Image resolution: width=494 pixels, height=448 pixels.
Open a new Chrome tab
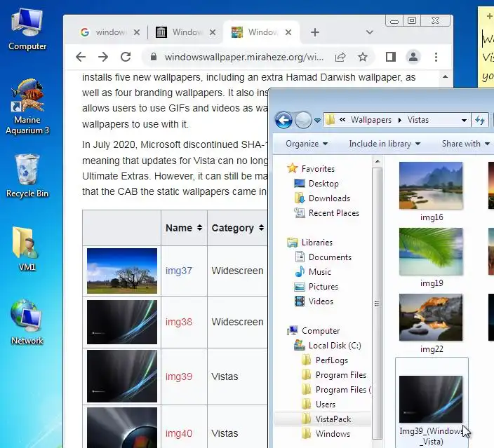[315, 32]
